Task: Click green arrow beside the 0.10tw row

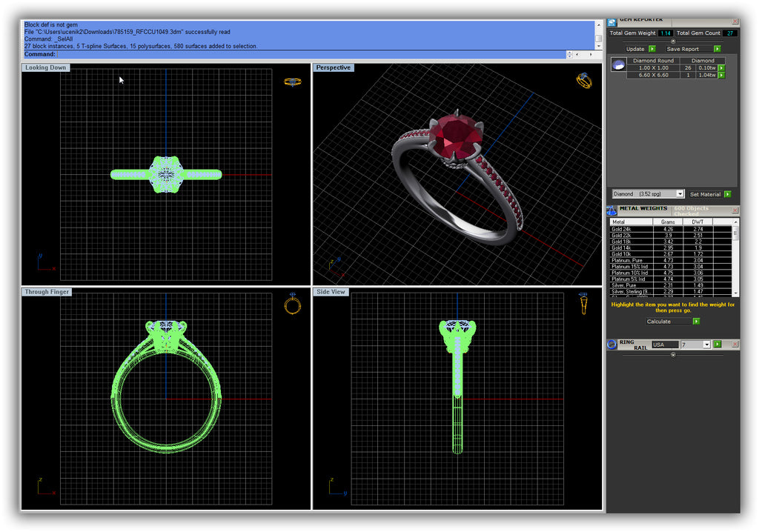Action: (x=721, y=67)
